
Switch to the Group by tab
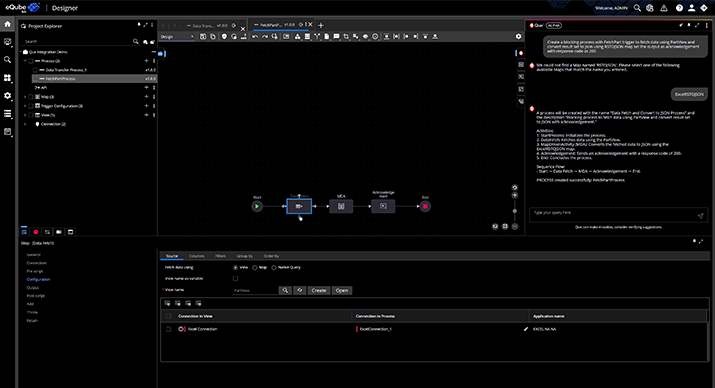[244, 256]
